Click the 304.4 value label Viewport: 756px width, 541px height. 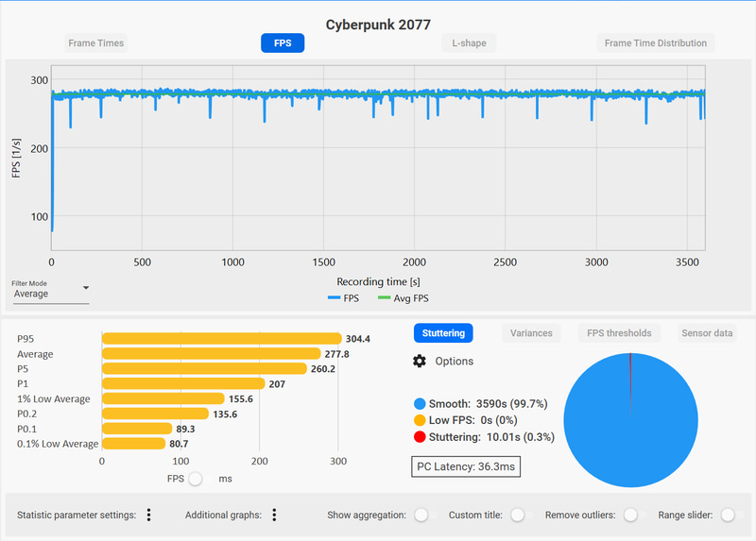click(x=358, y=339)
